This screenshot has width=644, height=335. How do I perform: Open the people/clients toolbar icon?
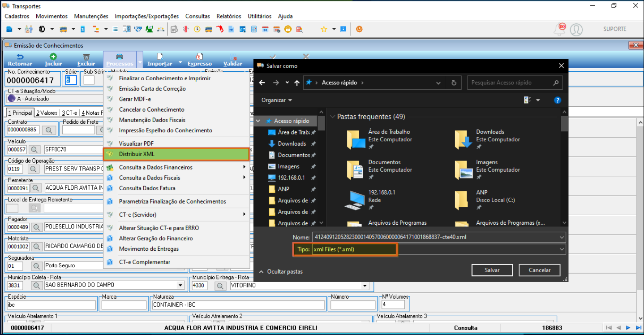pos(29,29)
